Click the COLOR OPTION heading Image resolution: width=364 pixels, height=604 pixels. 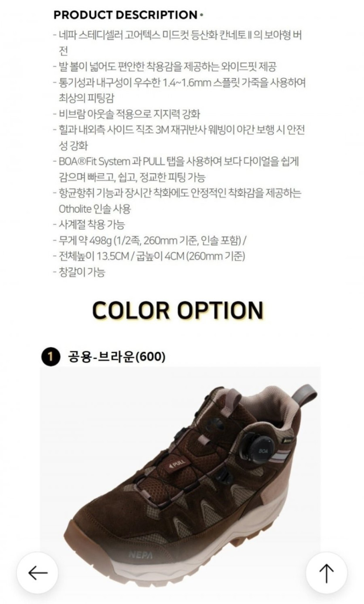click(x=178, y=310)
